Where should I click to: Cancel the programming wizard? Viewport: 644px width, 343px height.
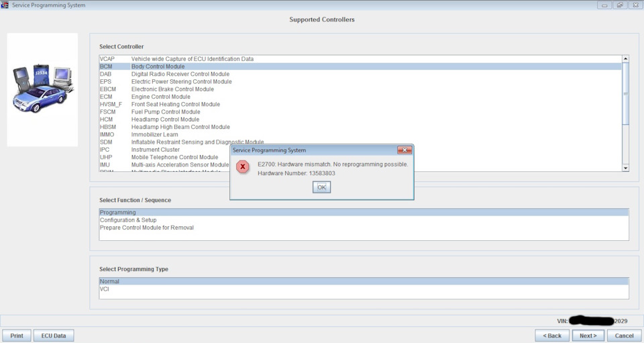[x=624, y=336]
